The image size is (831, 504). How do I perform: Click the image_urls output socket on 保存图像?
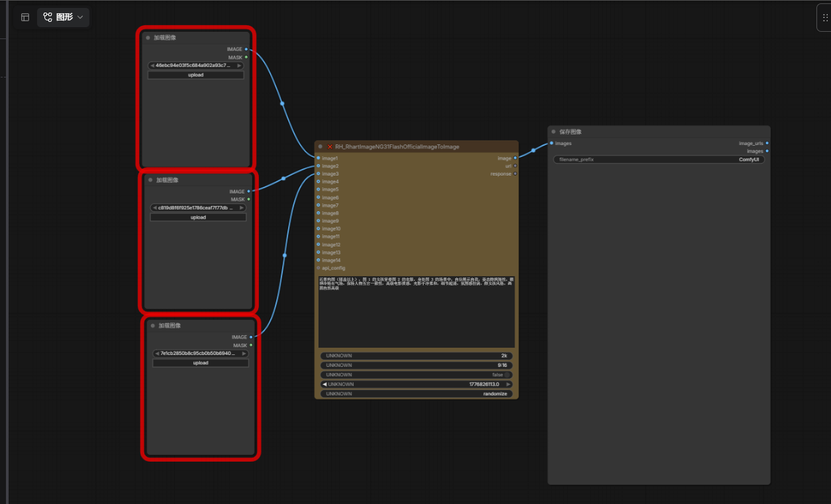click(767, 143)
